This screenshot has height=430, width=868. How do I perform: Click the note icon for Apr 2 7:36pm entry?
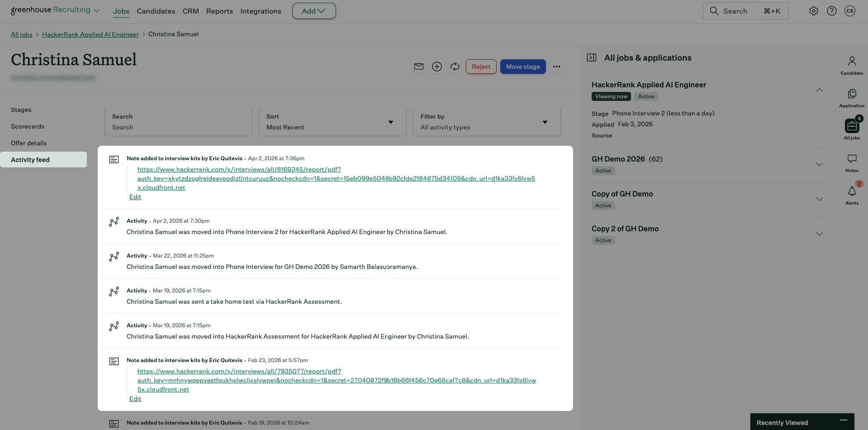click(114, 159)
